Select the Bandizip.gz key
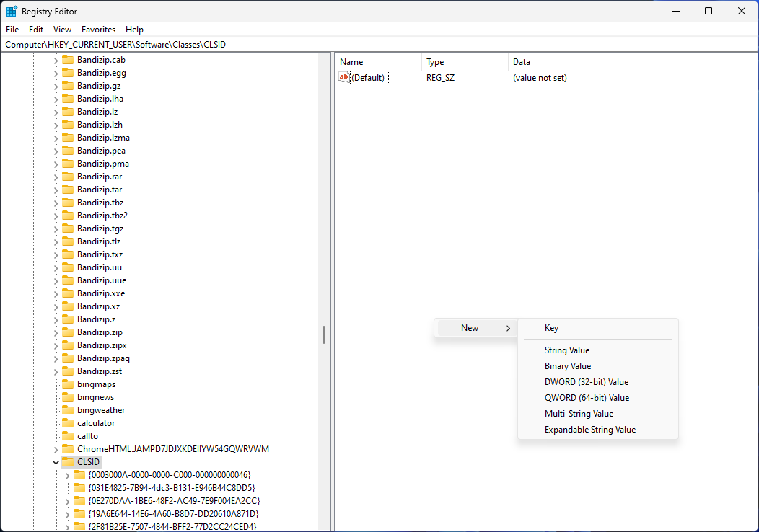 click(x=99, y=86)
